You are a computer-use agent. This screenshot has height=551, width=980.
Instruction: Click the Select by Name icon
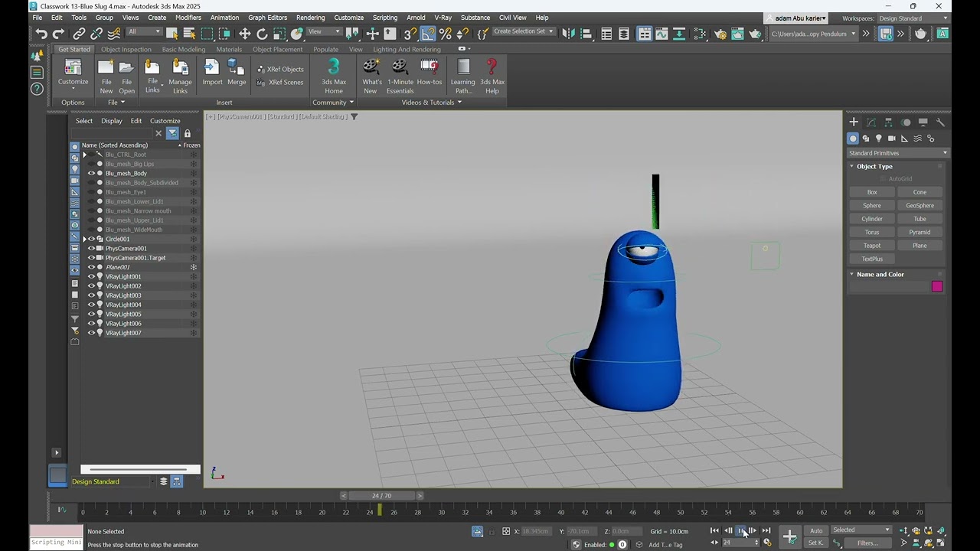(x=189, y=34)
